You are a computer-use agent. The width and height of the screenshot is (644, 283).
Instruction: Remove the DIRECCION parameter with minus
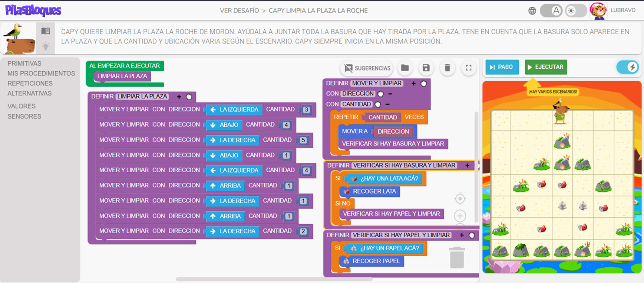tap(390, 94)
